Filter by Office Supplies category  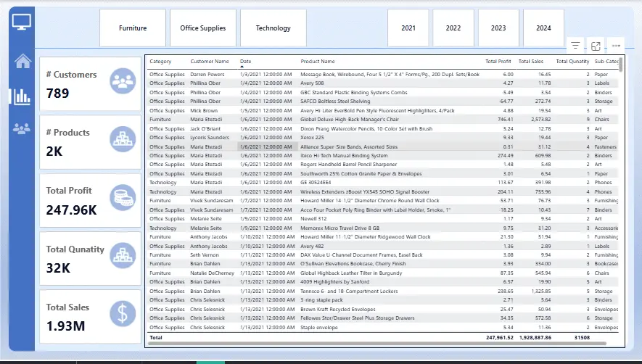click(203, 28)
